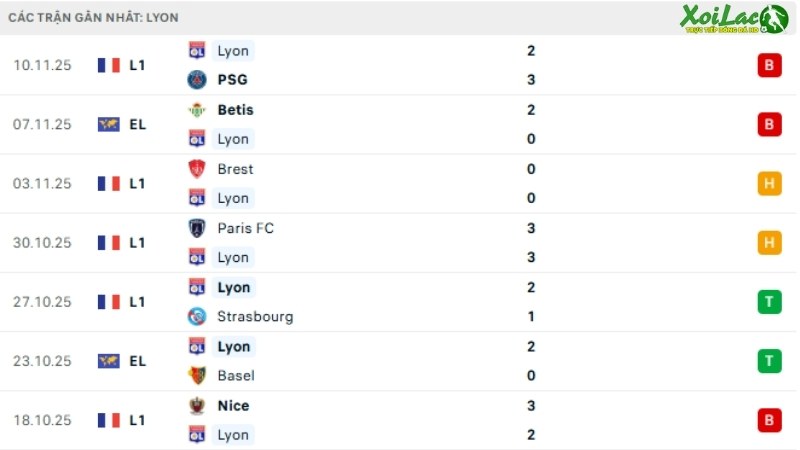Click the red B badge for Nice match

coord(769,420)
